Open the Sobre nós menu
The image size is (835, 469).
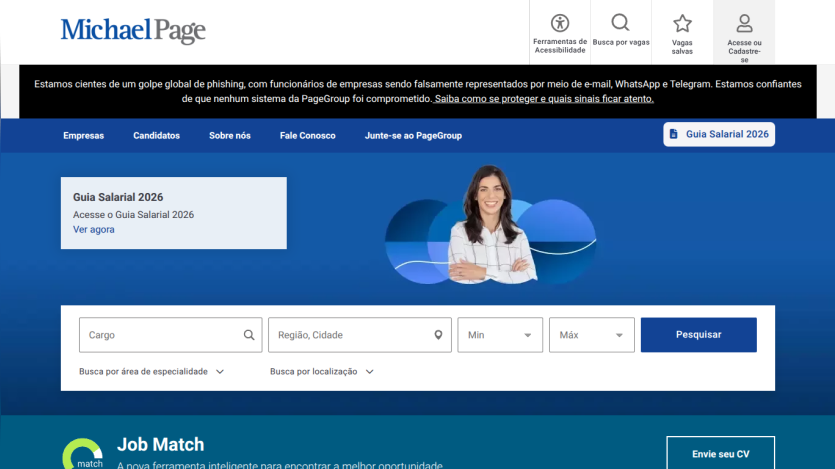tap(230, 136)
